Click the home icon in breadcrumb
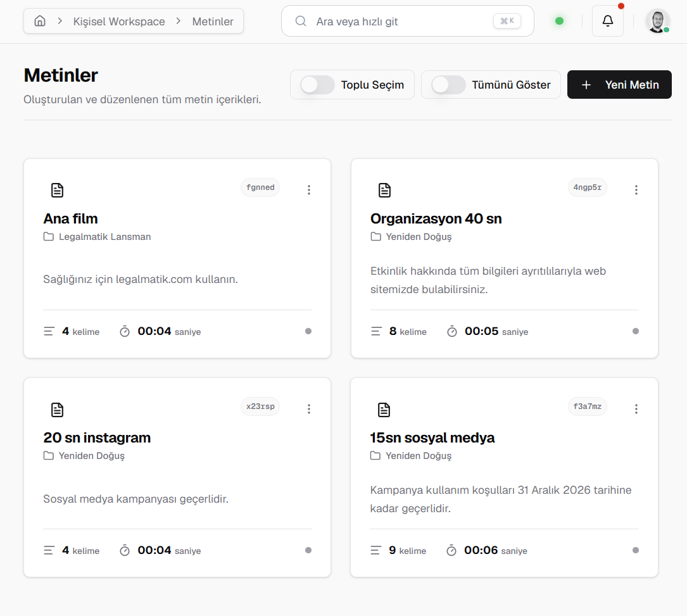 point(40,22)
